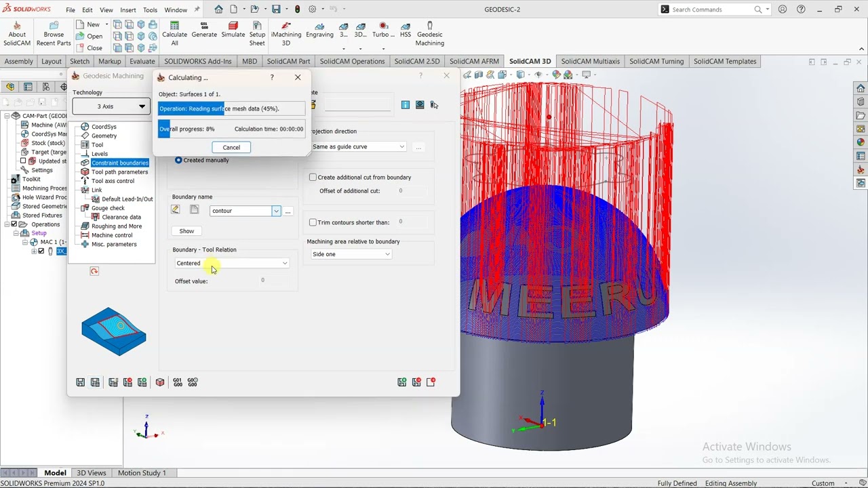Image resolution: width=868 pixels, height=488 pixels.
Task: Click Save operation icon at dialog bottom
Action: (x=81, y=382)
